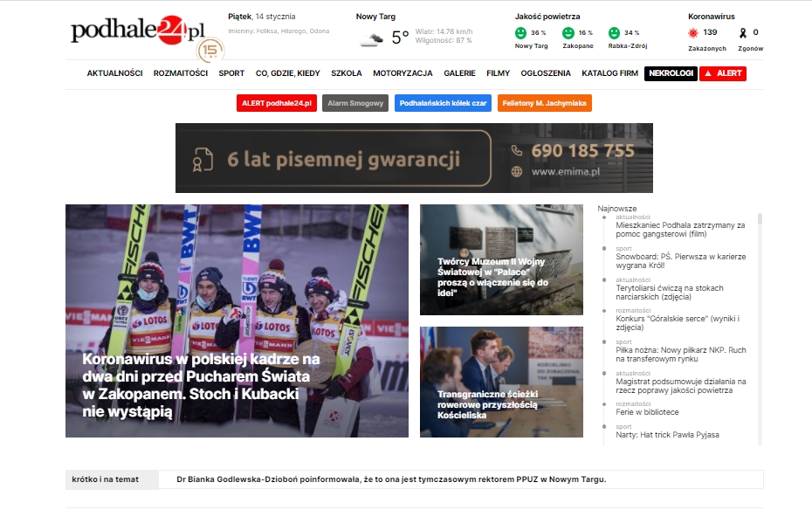Open Ferie w bibliotece link
Image resolution: width=812 pixels, height=510 pixels.
pyautogui.click(x=647, y=412)
